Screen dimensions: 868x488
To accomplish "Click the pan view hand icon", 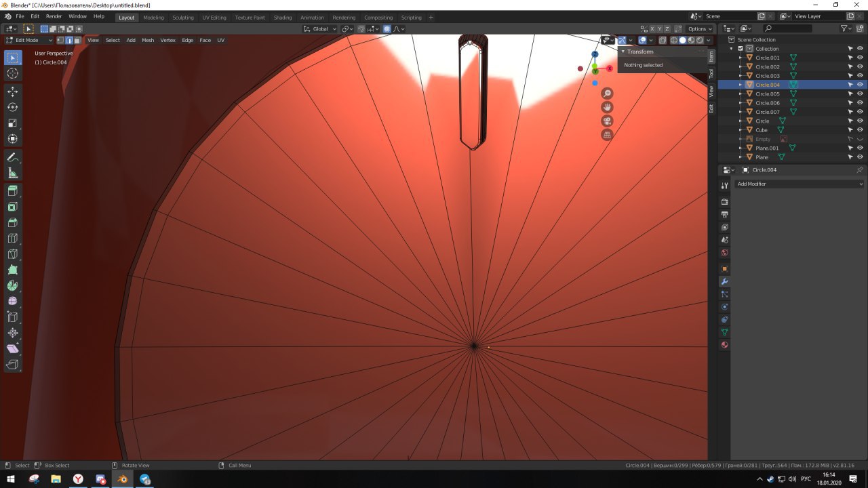I will (607, 107).
